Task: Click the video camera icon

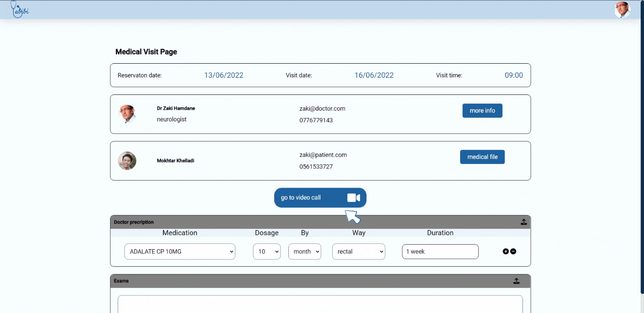Action: click(x=353, y=198)
